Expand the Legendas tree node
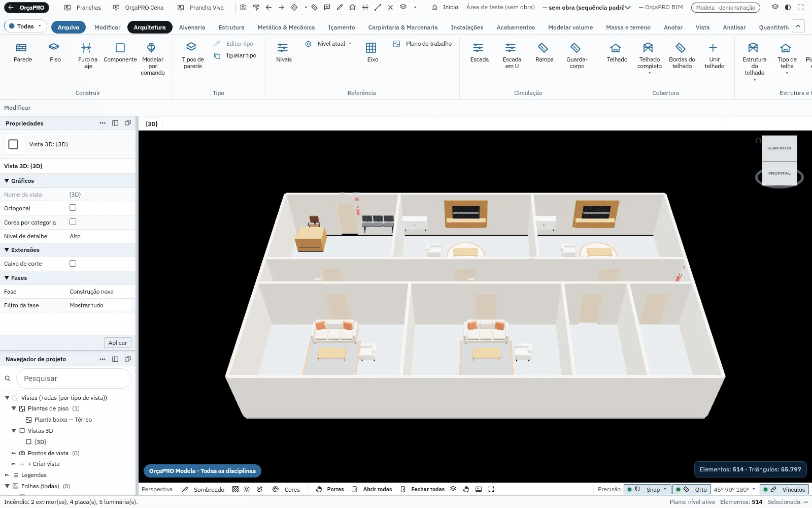This screenshot has width=812, height=508. click(x=7, y=475)
